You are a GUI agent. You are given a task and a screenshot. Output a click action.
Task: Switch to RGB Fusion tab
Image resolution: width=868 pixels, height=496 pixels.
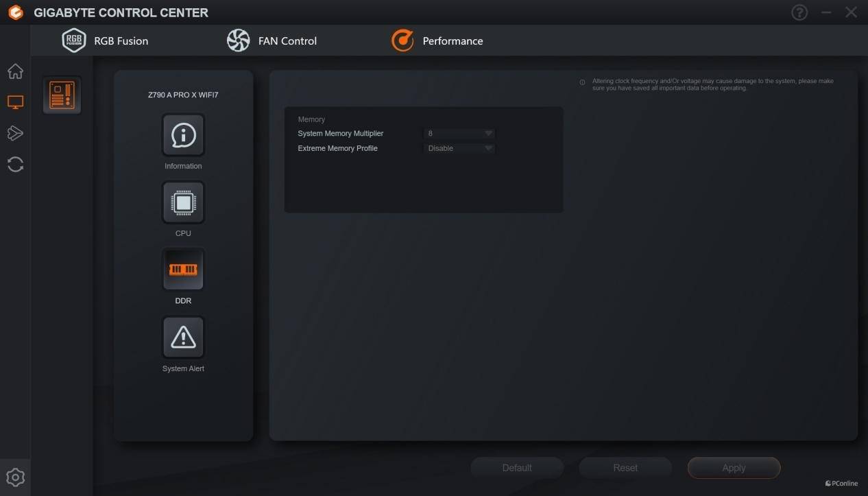tap(106, 41)
